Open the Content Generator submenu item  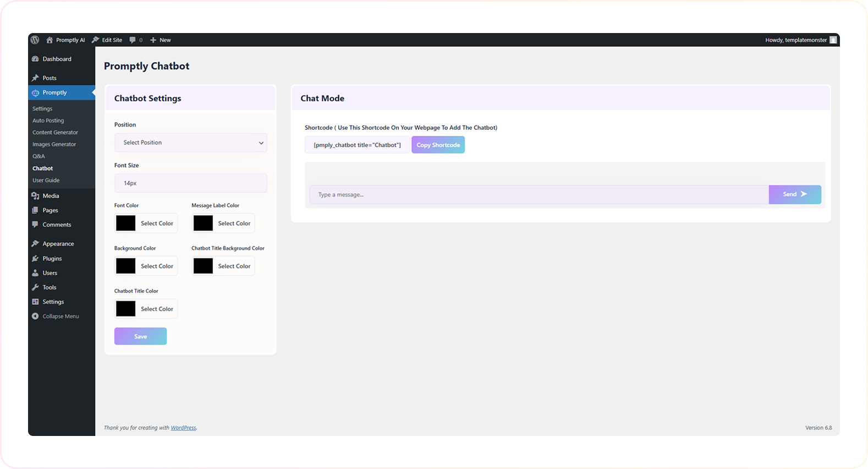[55, 133]
